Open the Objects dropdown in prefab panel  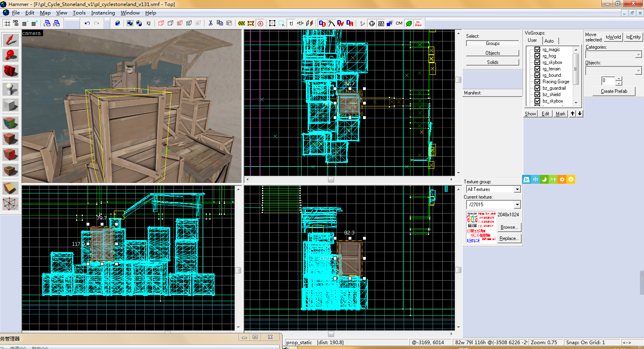click(x=638, y=71)
